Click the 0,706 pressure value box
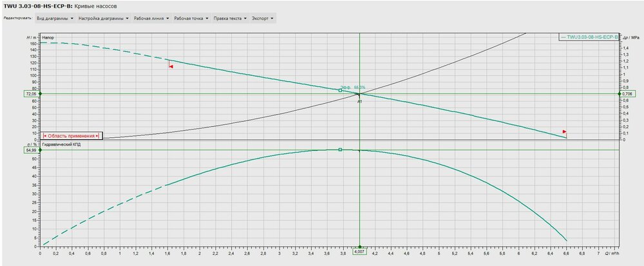 pos(629,94)
